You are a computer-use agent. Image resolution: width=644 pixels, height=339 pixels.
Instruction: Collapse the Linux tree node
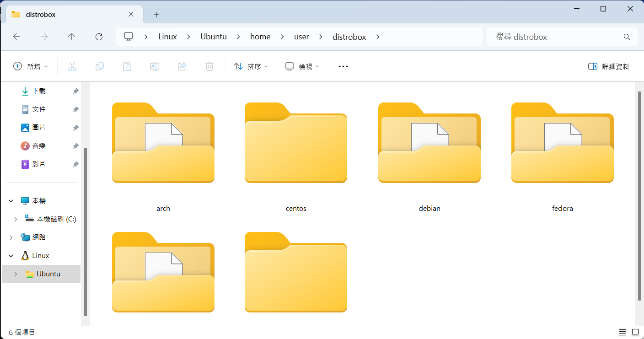(11, 256)
